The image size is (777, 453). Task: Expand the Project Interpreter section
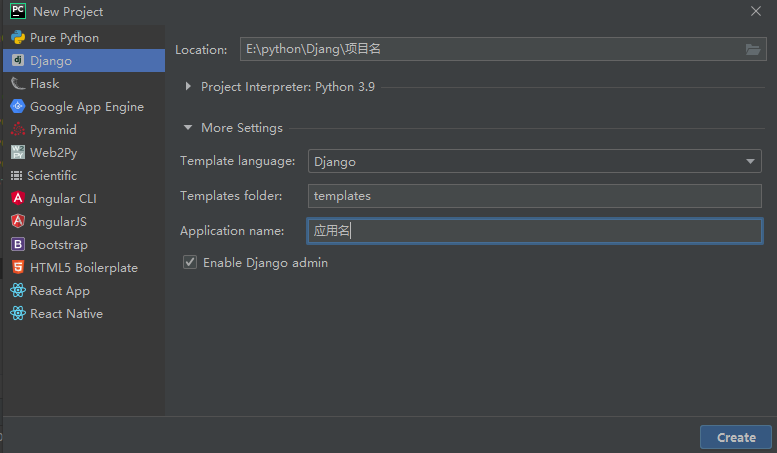point(188,87)
